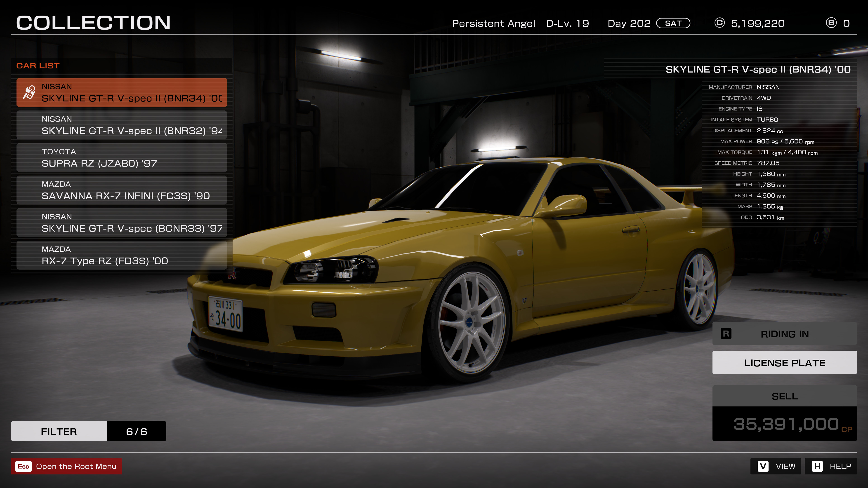Click the car key icon on selected car
This screenshot has width=868, height=488.
tap(29, 92)
